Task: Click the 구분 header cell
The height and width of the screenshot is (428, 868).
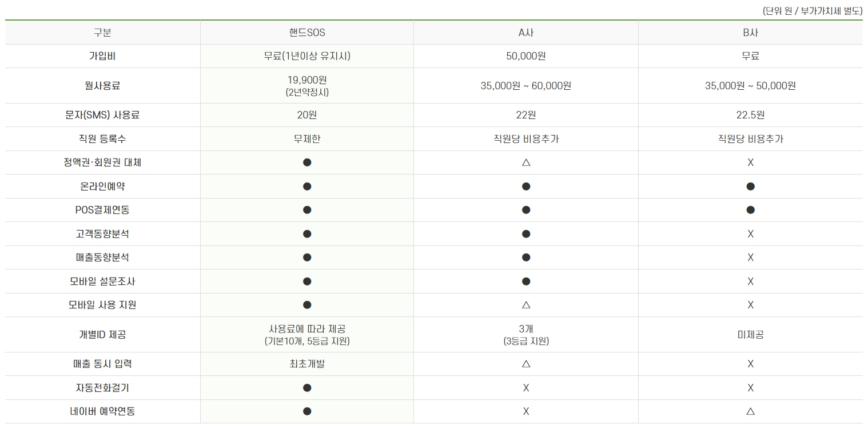Action: point(102,33)
